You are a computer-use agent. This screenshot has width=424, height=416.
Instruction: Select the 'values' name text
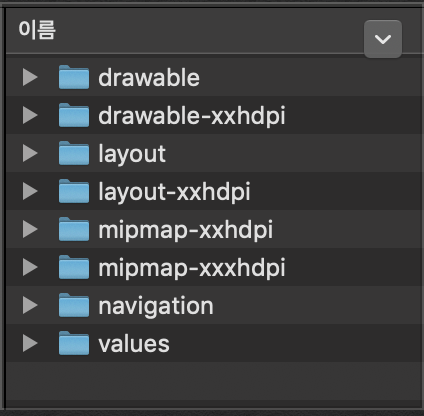[x=134, y=344]
